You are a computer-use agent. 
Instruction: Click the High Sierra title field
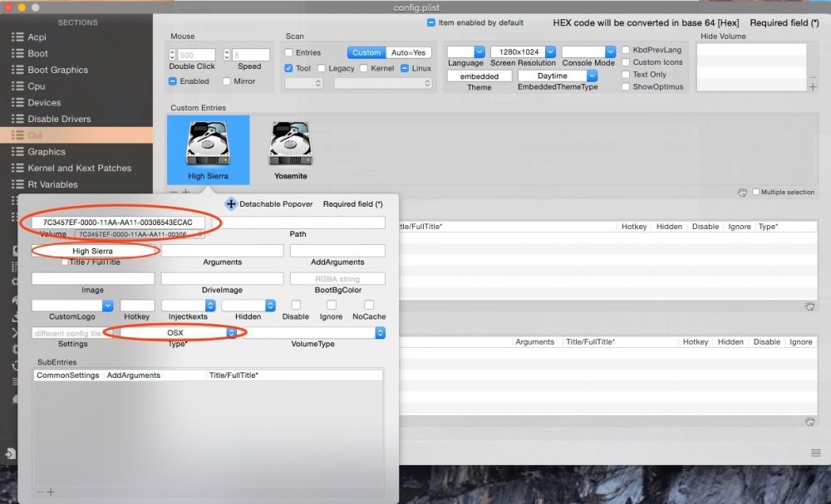93,251
